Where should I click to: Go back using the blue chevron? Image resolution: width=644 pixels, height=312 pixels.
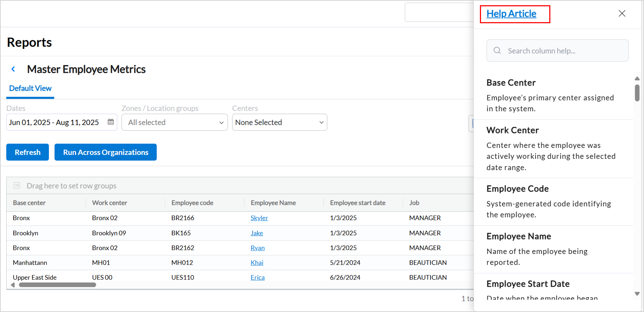click(x=13, y=69)
